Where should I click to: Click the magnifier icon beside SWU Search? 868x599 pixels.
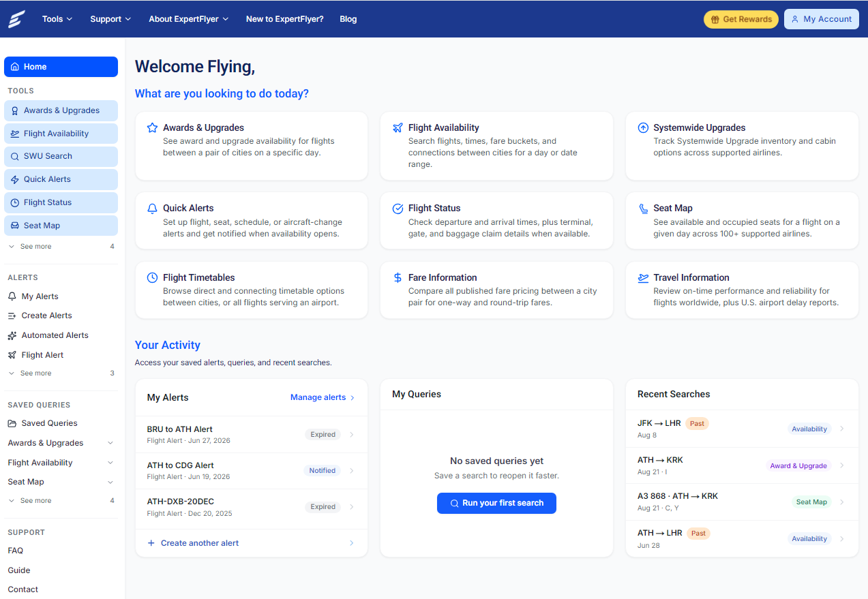tap(15, 156)
